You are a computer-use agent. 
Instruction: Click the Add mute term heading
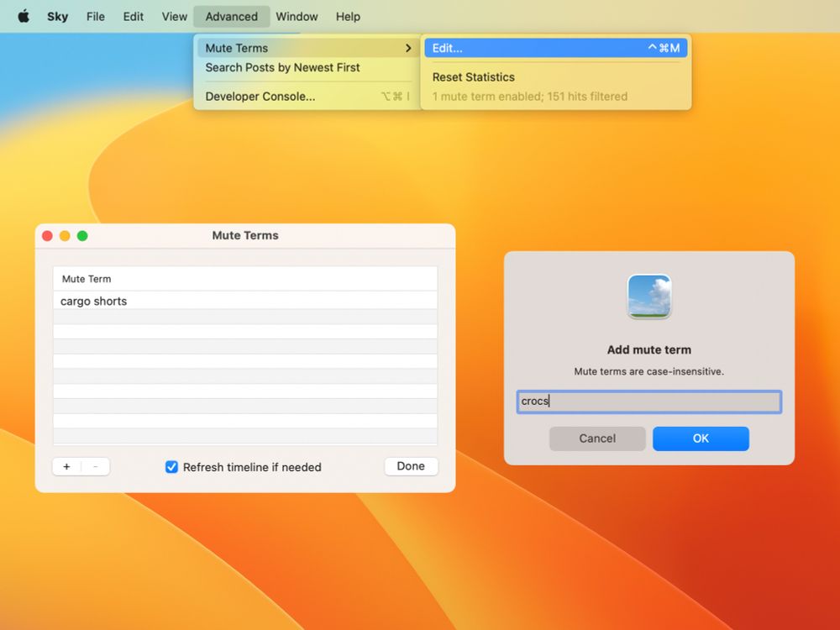pyautogui.click(x=648, y=349)
